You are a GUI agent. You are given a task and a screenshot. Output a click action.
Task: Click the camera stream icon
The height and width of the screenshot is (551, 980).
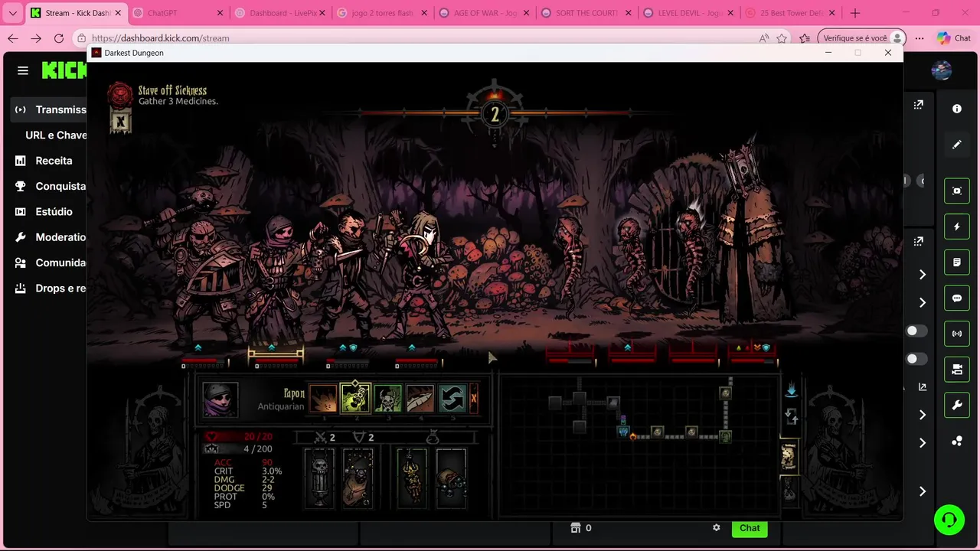[957, 370]
